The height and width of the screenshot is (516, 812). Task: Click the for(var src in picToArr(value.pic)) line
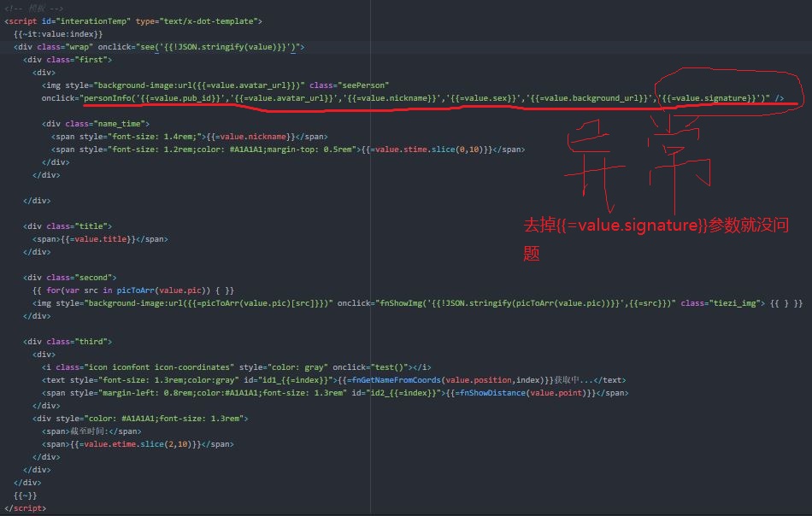click(x=133, y=290)
